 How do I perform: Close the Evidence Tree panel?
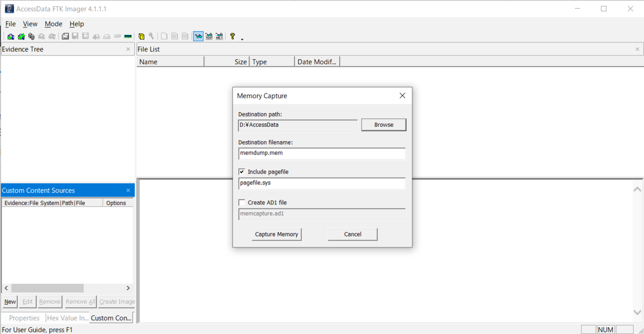click(x=128, y=49)
